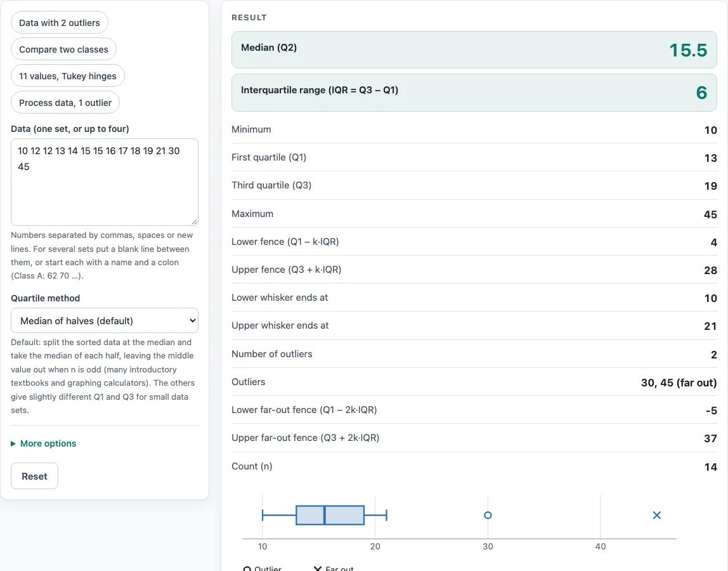The height and width of the screenshot is (571, 728).
Task: Click the "Upper fence (Q3 + k·IQR)" label
Action: point(287,270)
